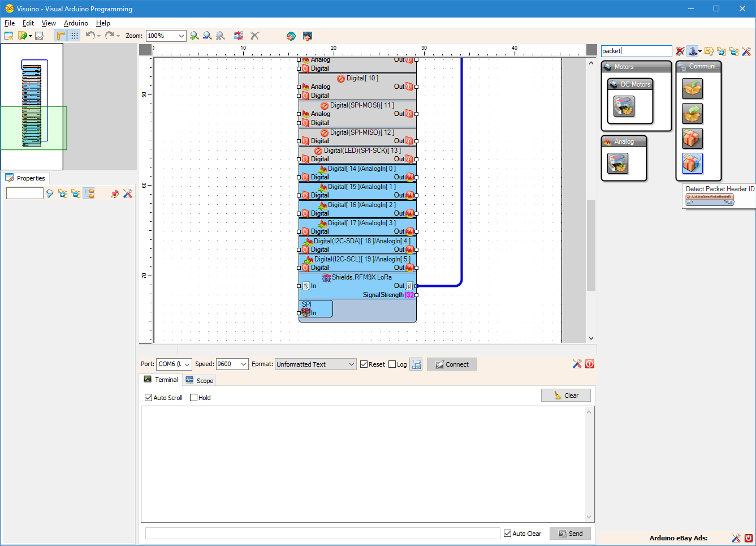Toggle the ruler display icon
The image size is (756, 546).
point(59,36)
